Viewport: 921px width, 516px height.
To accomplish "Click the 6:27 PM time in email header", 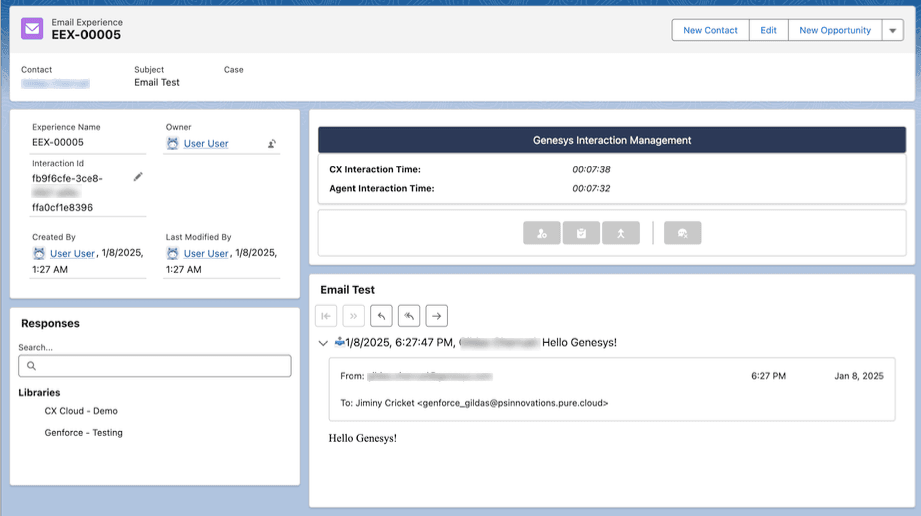I will (x=768, y=376).
